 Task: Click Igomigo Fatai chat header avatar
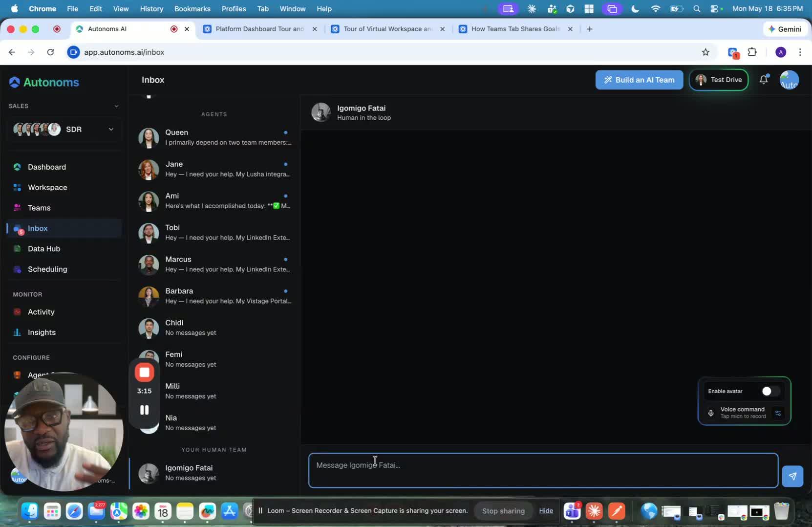(x=321, y=112)
